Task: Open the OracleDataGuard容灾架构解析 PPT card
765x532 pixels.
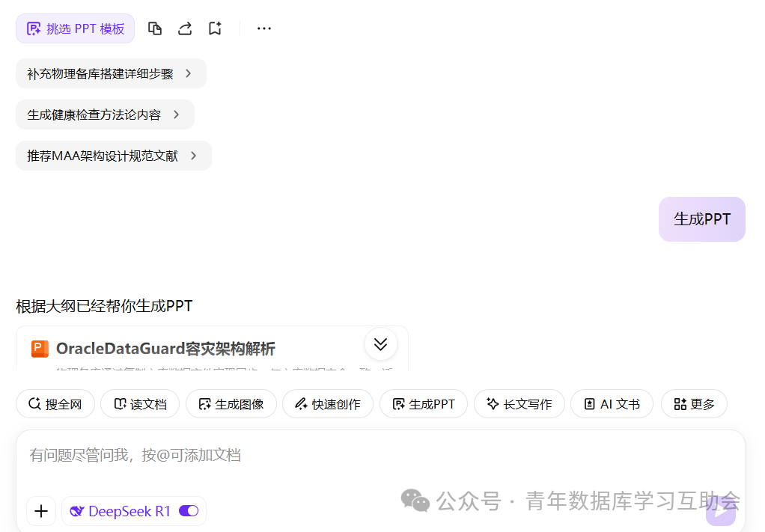Action: [x=213, y=349]
